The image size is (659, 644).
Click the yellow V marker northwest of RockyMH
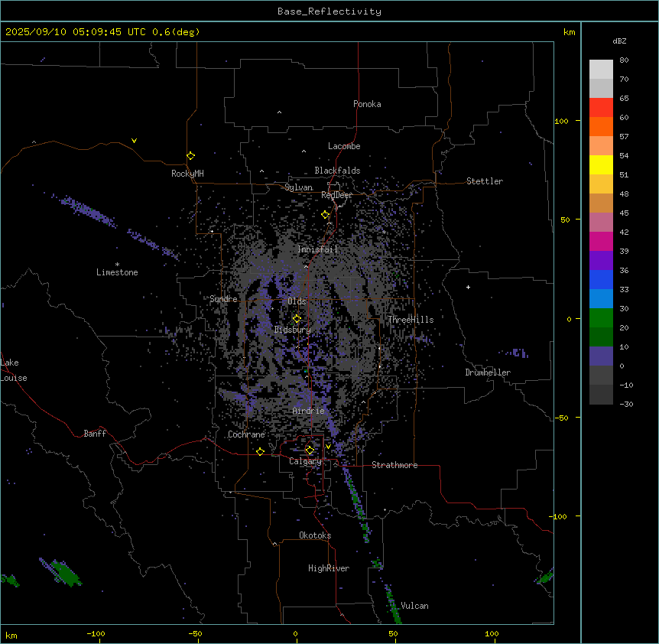pos(134,141)
